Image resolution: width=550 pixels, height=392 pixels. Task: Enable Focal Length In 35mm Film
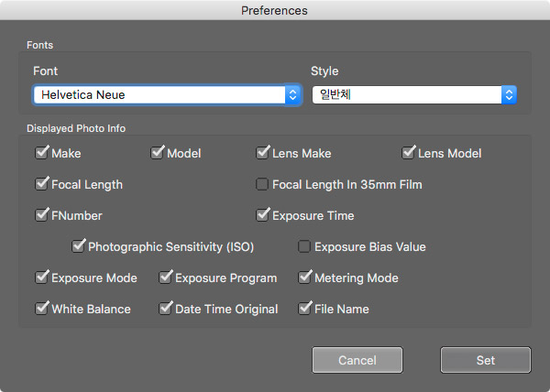pyautogui.click(x=263, y=184)
